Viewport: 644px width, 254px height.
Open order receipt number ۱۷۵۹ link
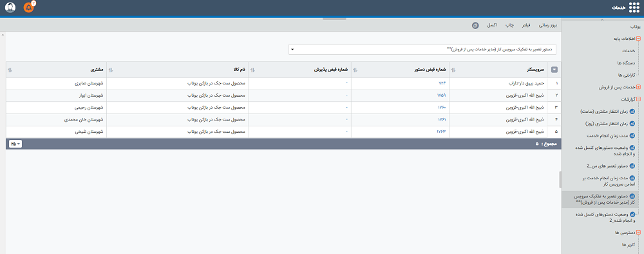(441, 96)
